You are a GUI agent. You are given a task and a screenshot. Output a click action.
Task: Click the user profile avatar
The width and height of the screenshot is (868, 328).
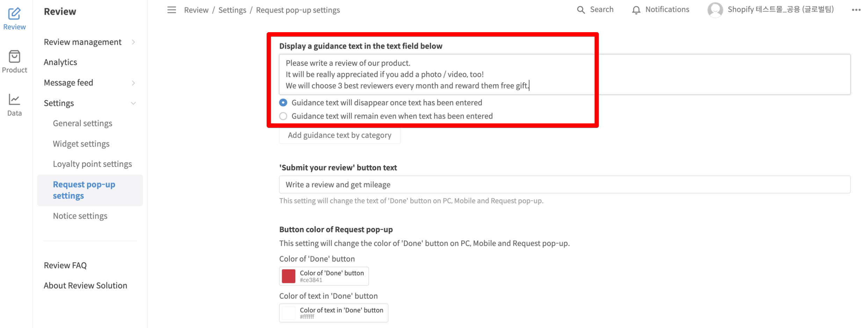click(715, 10)
